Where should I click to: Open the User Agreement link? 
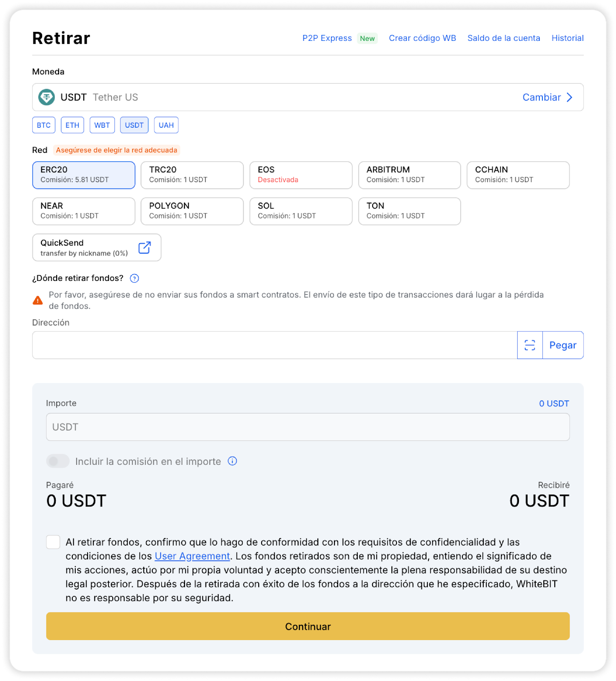coord(192,556)
